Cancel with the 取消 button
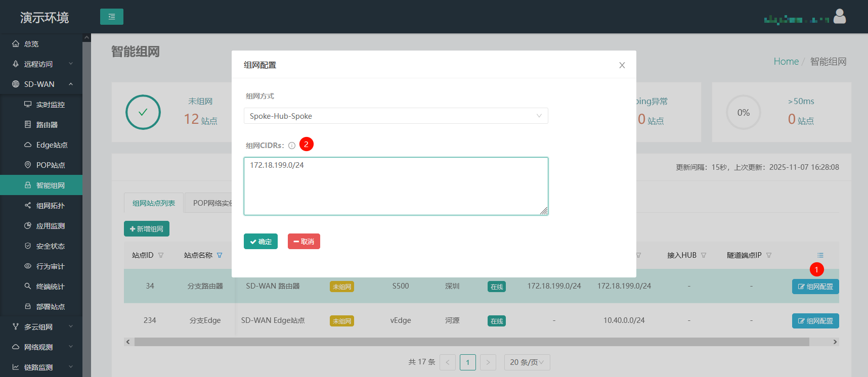This screenshot has height=377, width=868. pos(304,242)
